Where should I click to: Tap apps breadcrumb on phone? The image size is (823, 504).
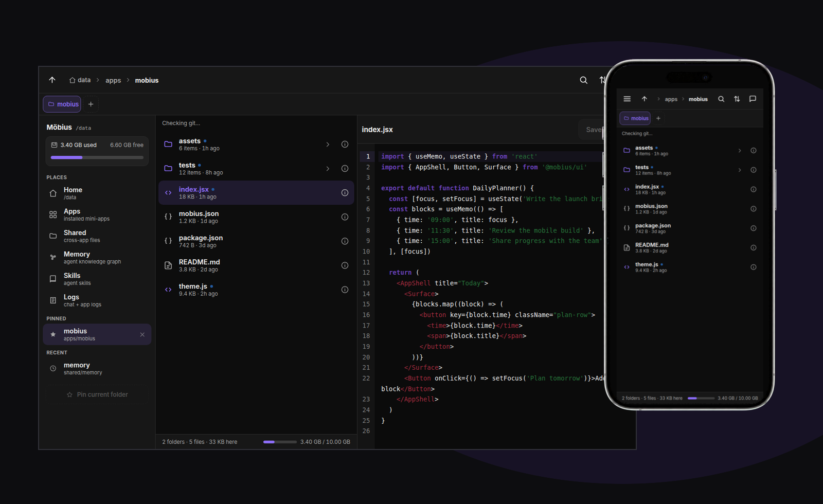671,99
